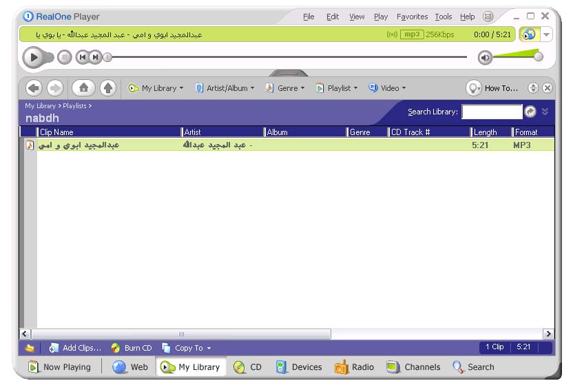Open the Help menu
573x392 pixels.
467,17
